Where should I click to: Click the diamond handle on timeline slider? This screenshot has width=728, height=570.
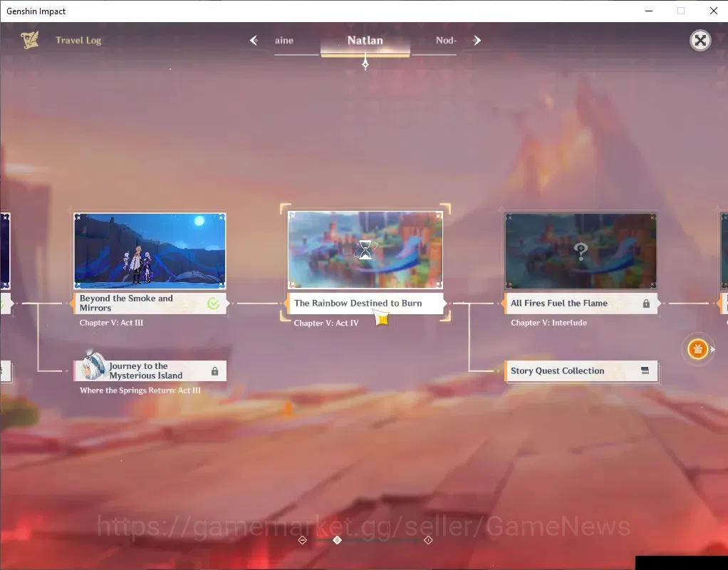point(338,540)
